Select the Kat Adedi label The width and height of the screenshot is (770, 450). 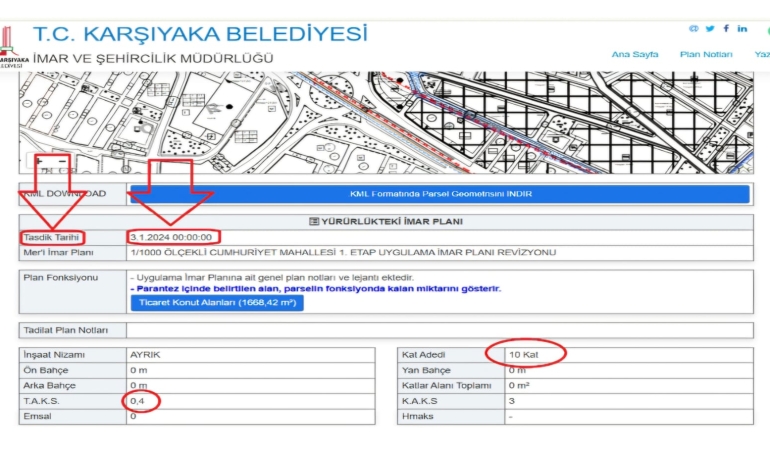tap(423, 355)
